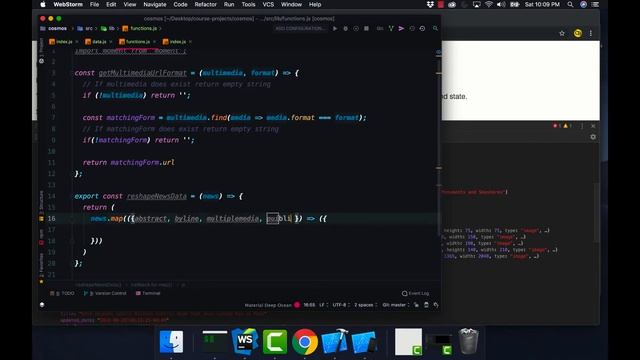Viewport: 640px width, 360px height.
Task: Open Finder from the Dock
Action: point(171,342)
